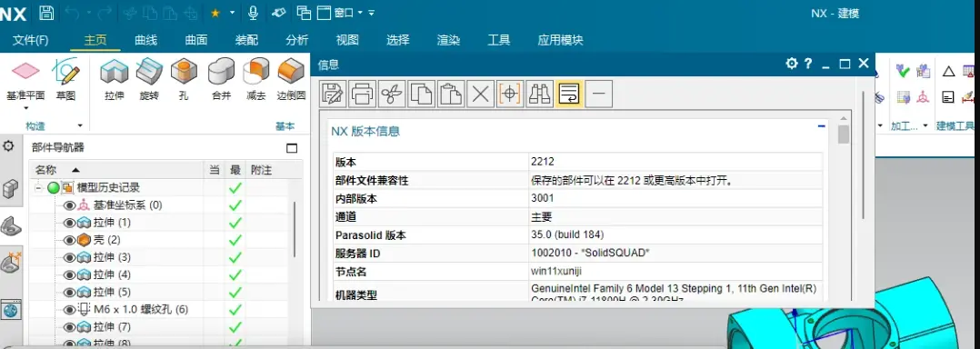Click the orange bracketed target icon in the 信息 toolbar
The image size is (980, 349).
[x=510, y=95]
